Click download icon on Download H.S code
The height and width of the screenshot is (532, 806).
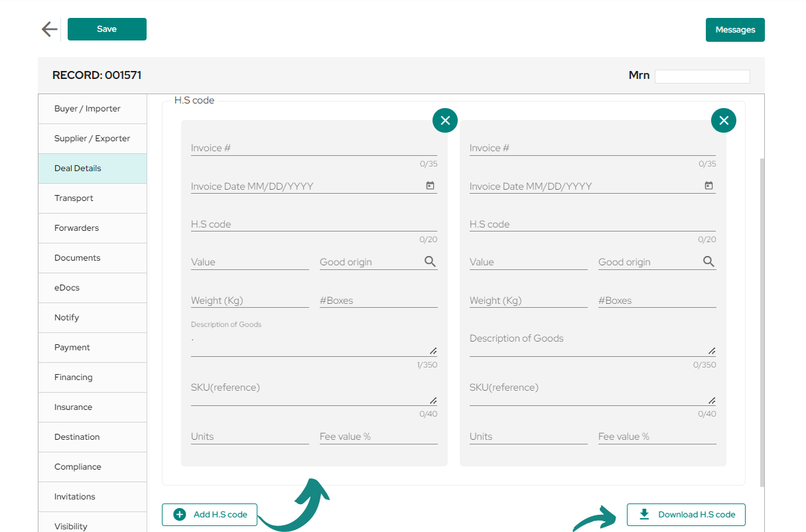tap(644, 514)
